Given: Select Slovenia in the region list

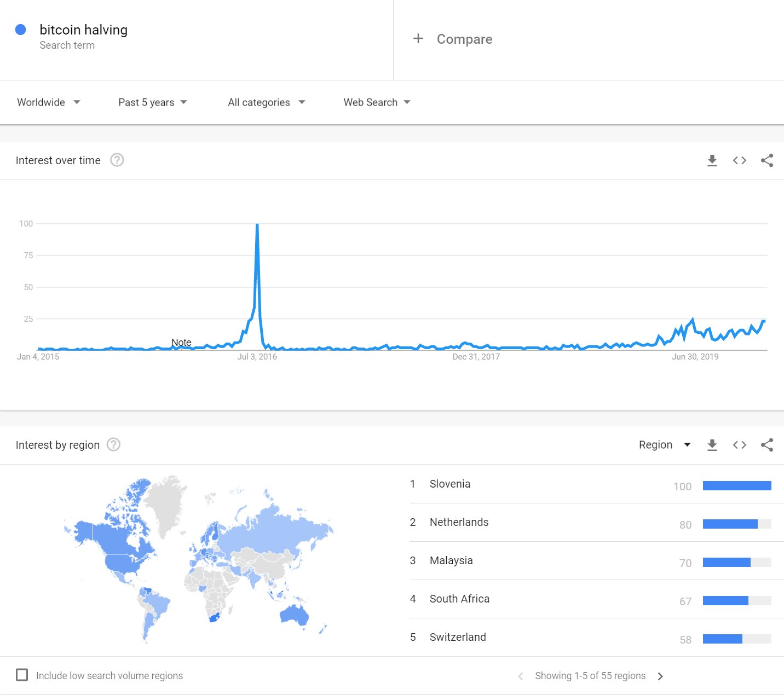Looking at the screenshot, I should point(450,484).
